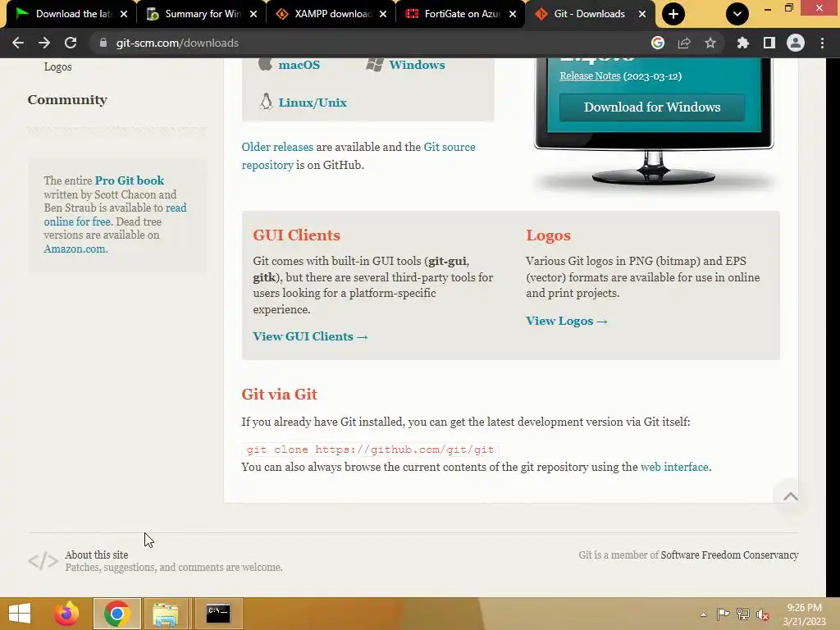Open Chrome from the taskbar

(x=116, y=614)
